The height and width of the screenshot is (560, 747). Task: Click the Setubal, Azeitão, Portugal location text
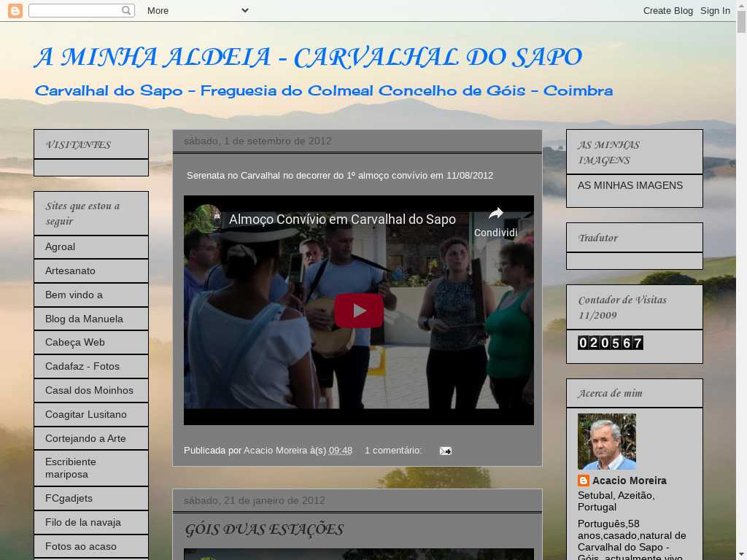[x=616, y=501]
